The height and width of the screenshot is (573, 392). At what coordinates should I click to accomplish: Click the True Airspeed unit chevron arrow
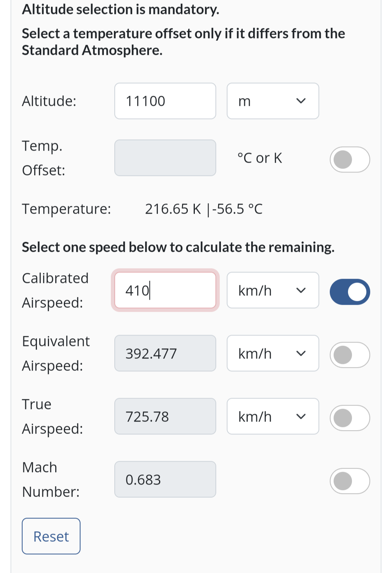tap(301, 417)
